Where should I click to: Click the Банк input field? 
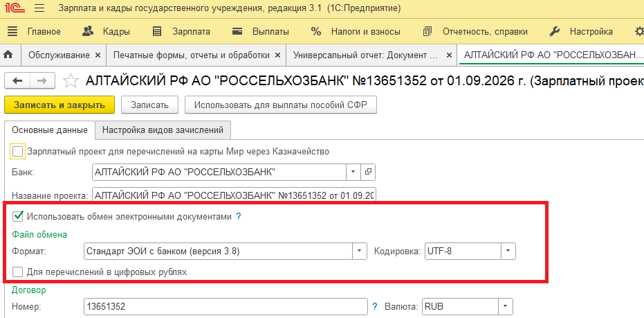pos(219,173)
